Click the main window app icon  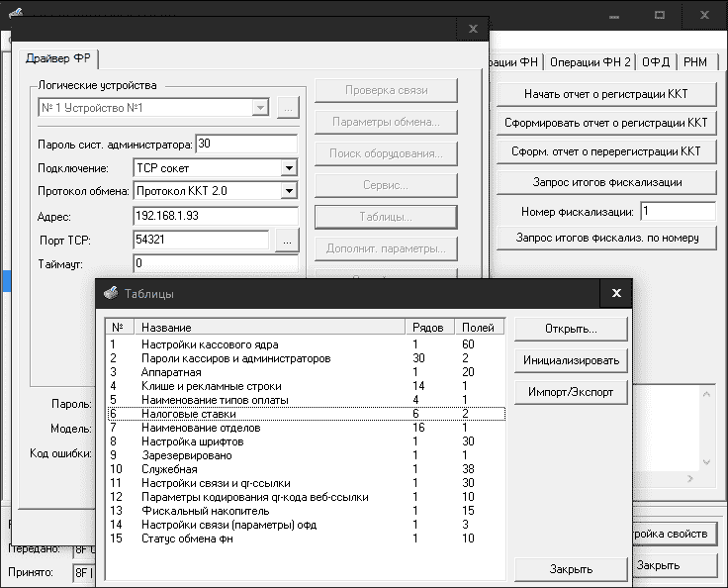point(15,12)
